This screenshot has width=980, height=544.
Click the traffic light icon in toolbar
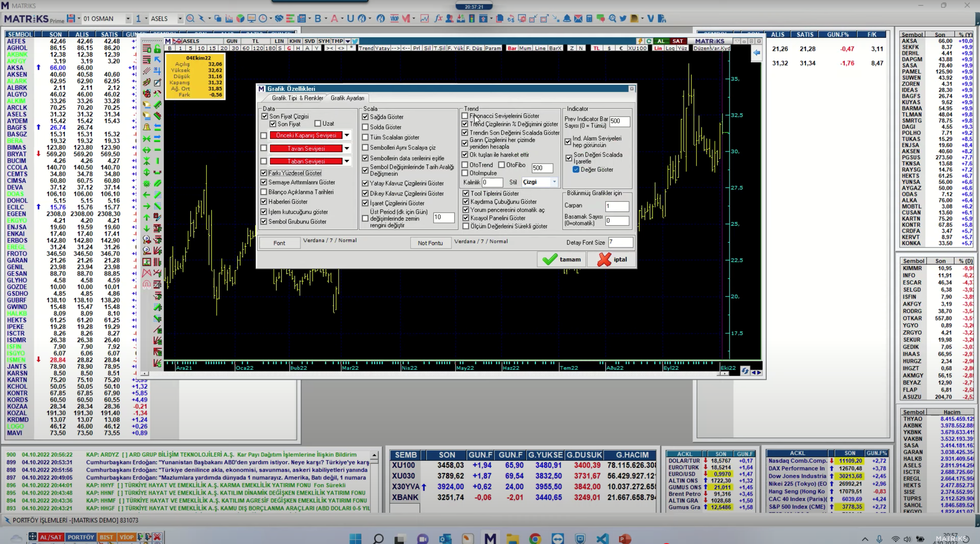pos(472,18)
